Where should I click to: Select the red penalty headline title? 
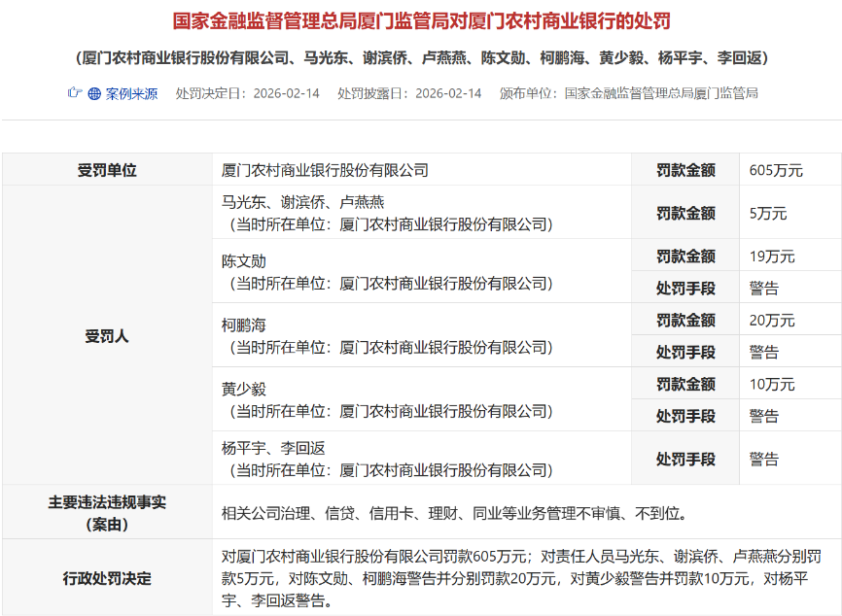(x=422, y=21)
